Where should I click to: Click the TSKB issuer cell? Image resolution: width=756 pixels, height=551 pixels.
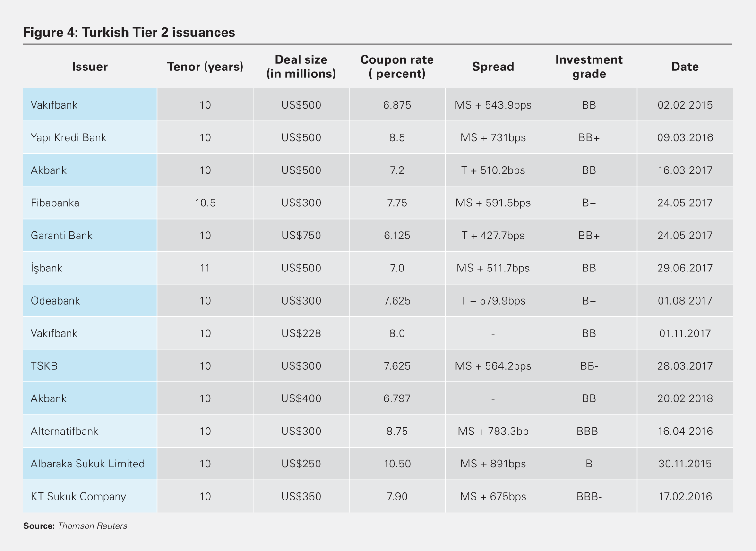tap(44, 366)
